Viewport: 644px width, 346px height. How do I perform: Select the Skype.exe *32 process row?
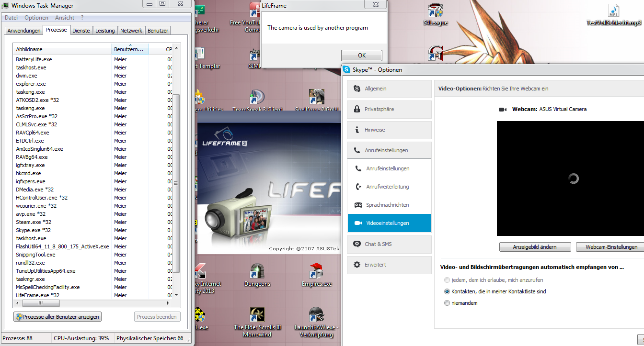pyautogui.click(x=93, y=230)
